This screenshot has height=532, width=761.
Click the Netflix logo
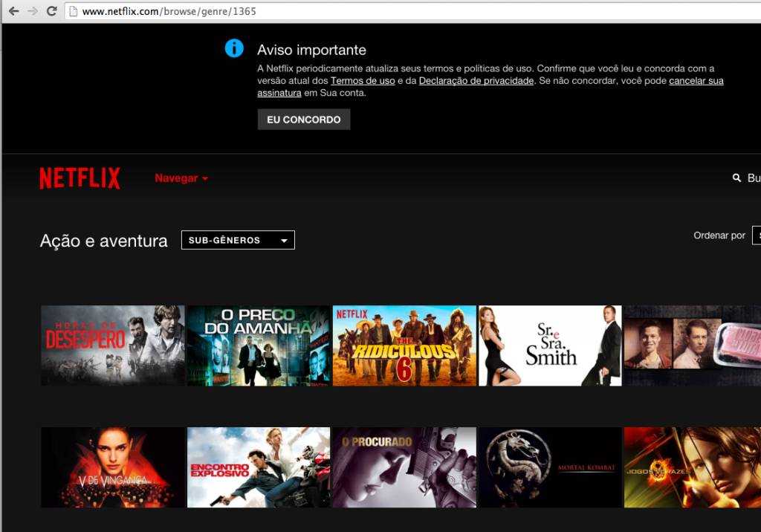coord(80,178)
